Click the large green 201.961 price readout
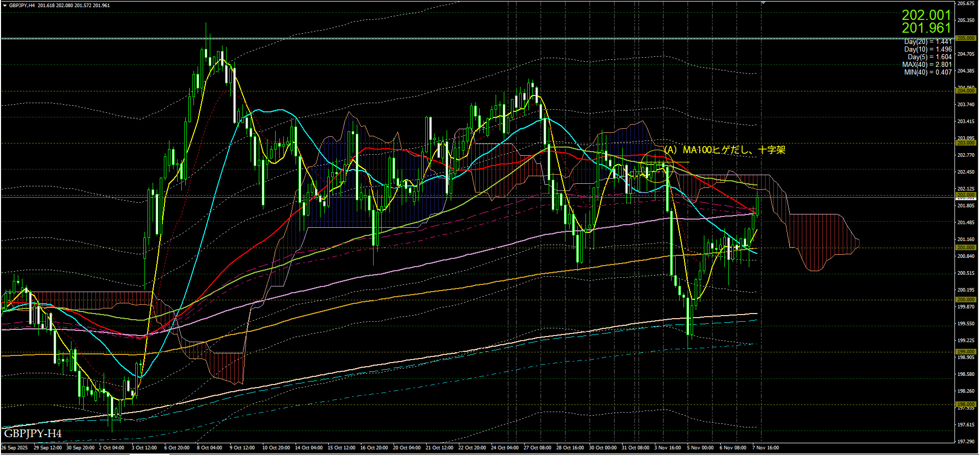The image size is (980, 455). point(926,28)
